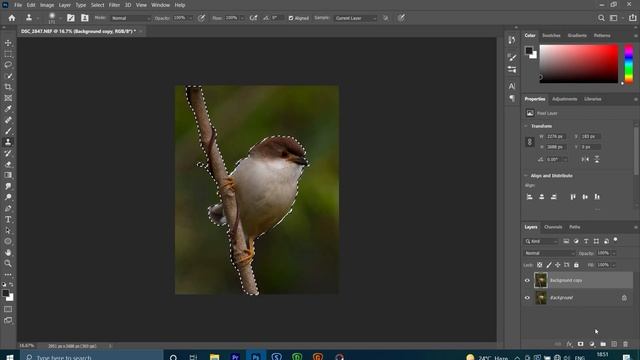640x360 pixels.
Task: Toggle the Aligned checkbox
Action: coord(291,18)
